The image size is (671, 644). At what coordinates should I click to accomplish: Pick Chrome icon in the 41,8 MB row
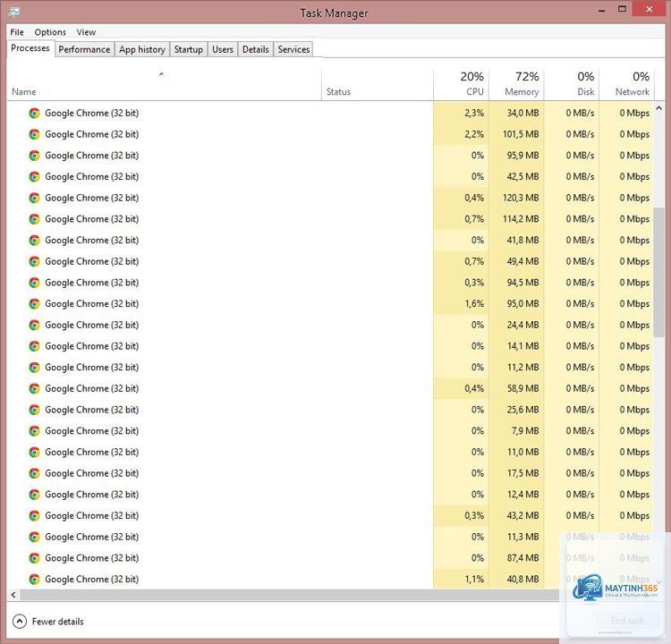pos(34,240)
